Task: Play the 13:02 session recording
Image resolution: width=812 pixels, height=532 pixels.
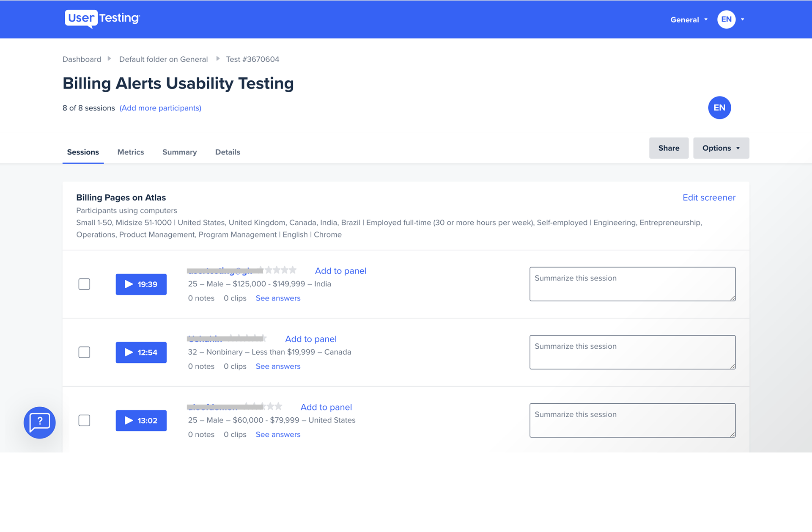Action: pos(141,420)
